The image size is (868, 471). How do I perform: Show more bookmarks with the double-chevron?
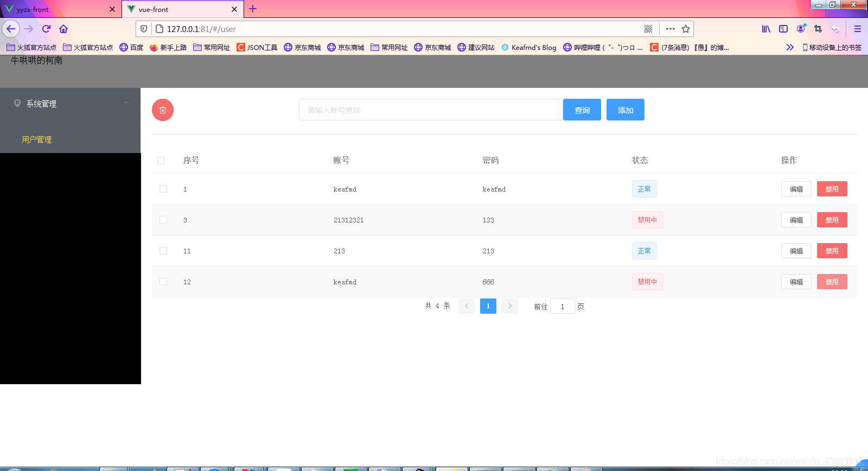pos(790,47)
